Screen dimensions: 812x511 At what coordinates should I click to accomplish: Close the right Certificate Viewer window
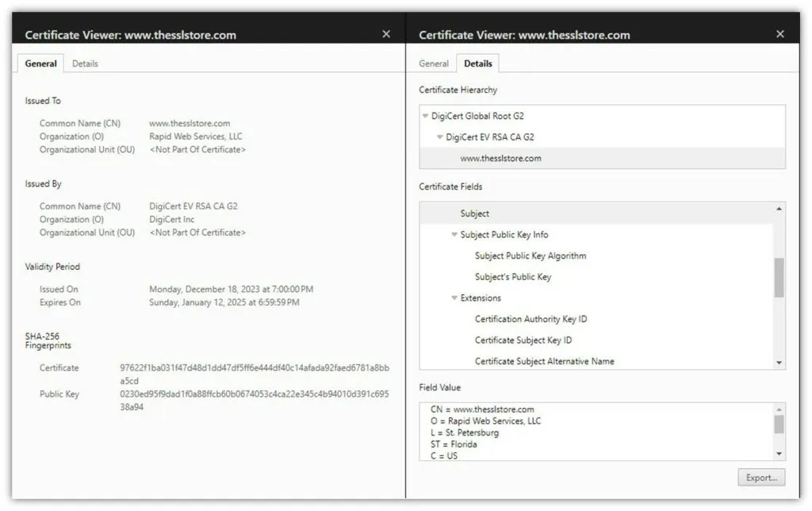click(x=780, y=34)
